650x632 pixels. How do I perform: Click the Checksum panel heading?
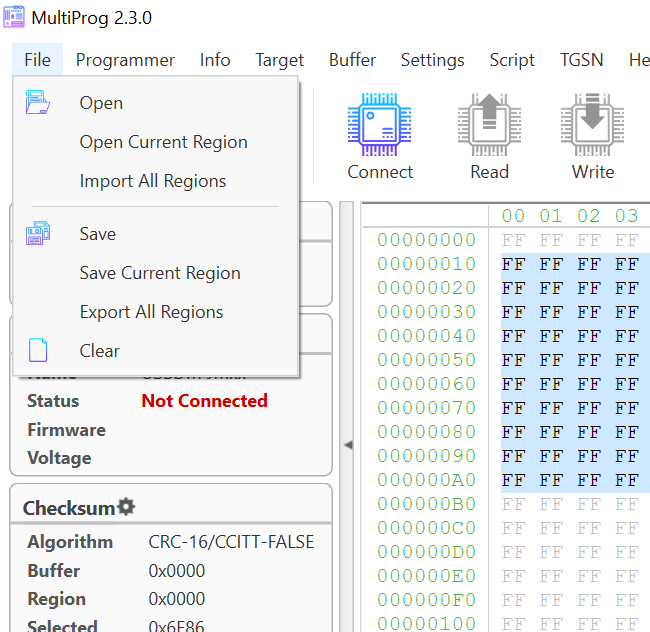(x=68, y=508)
